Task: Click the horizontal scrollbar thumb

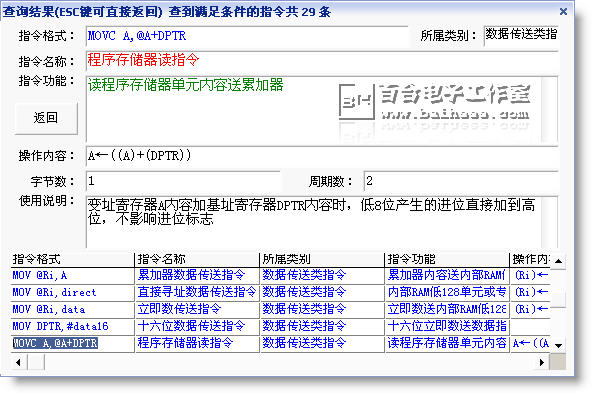Action: [36, 362]
